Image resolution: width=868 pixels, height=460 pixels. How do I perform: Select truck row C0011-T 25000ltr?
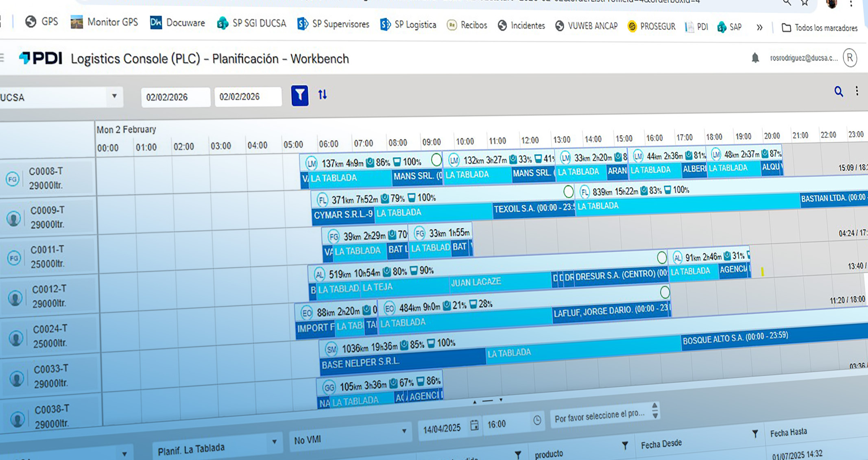(x=49, y=257)
